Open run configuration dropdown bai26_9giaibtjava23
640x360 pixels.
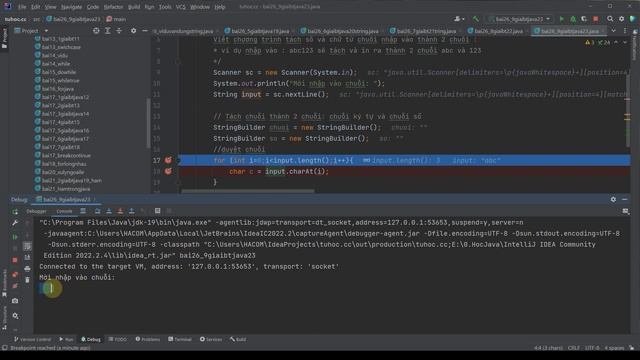pyautogui.click(x=520, y=19)
